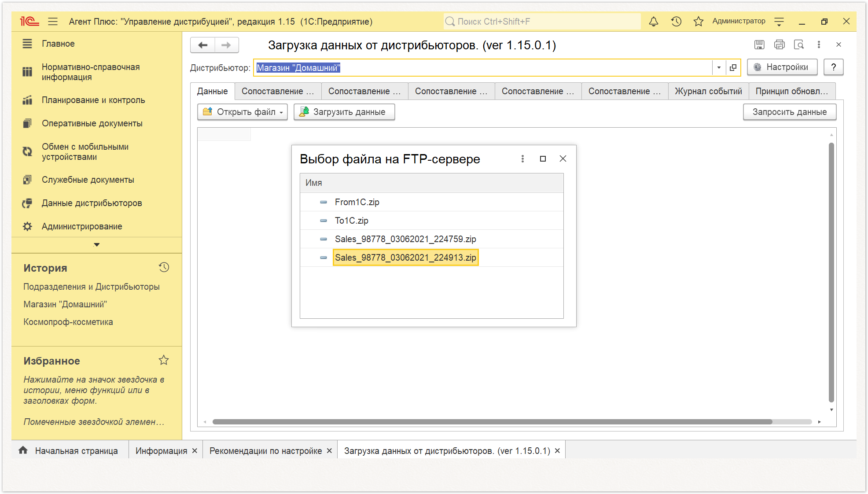This screenshot has height=494, width=868.
Task: Open the history clock icon in title bar
Action: click(676, 21)
